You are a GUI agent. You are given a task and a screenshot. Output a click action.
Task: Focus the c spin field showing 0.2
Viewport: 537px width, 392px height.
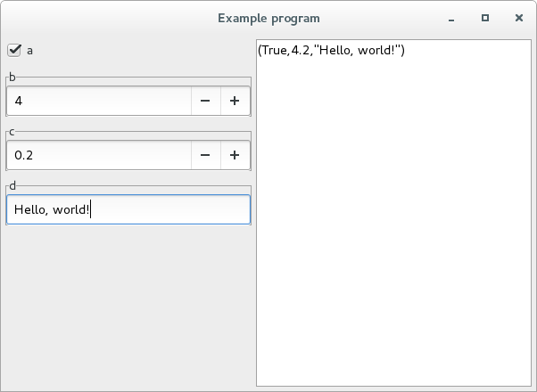pos(99,155)
